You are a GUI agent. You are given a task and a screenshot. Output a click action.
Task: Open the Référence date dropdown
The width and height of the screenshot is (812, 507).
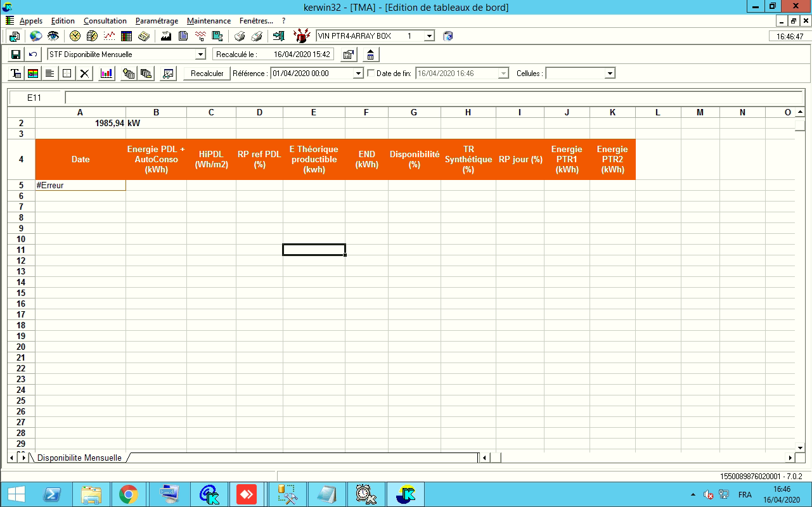pos(358,74)
